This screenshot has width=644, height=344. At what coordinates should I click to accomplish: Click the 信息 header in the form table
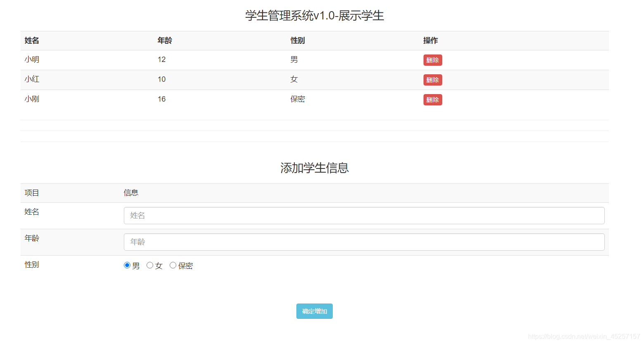(x=131, y=193)
